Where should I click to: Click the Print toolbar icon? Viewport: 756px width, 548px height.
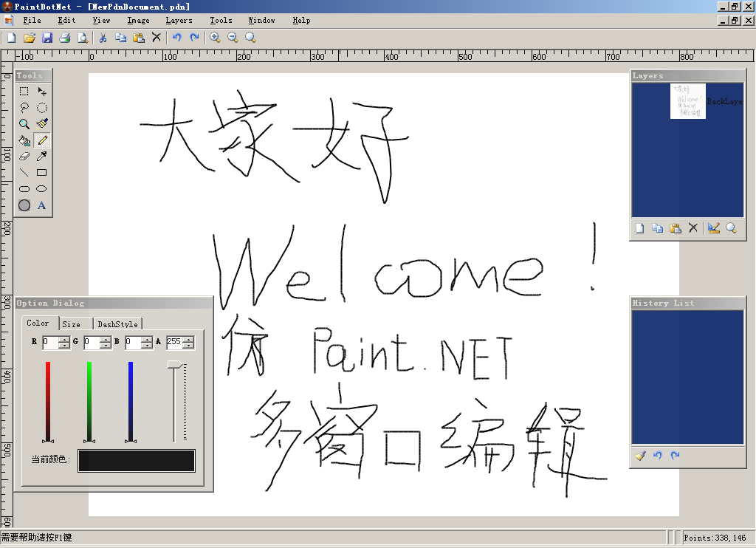coord(65,38)
